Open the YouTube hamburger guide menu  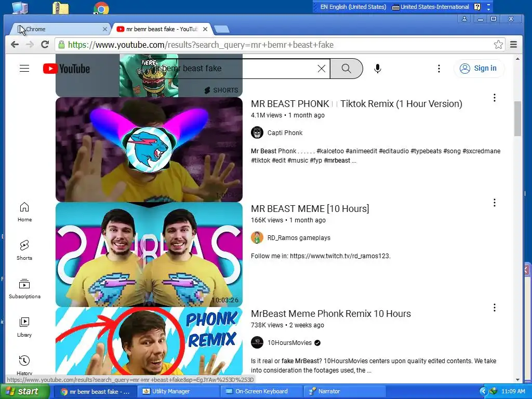click(24, 69)
